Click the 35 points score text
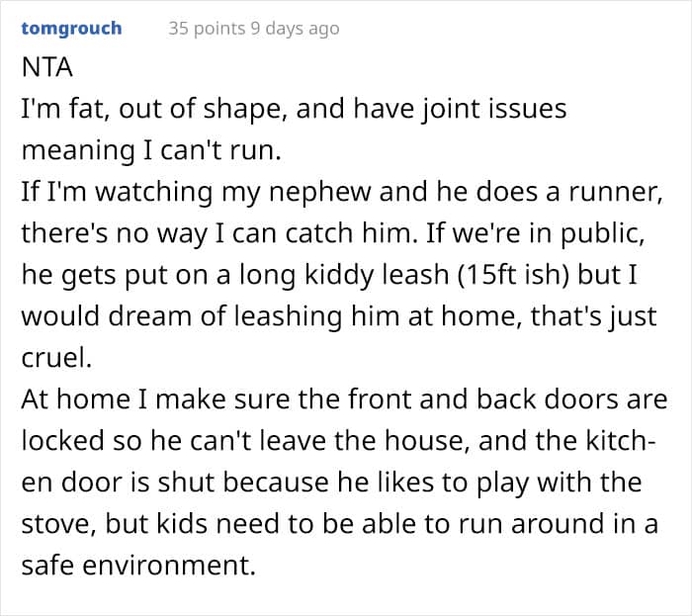The width and height of the screenshot is (692, 616). (x=207, y=29)
